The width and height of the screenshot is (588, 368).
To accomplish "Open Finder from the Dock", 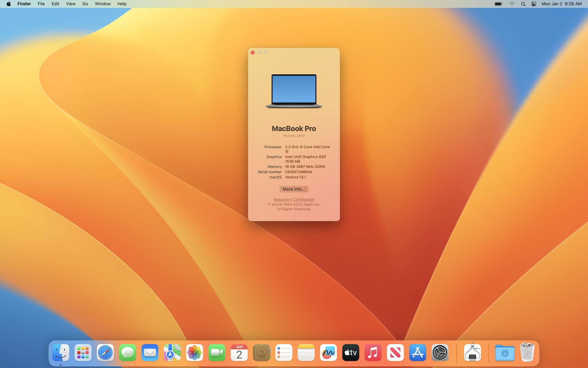I will click(x=61, y=353).
